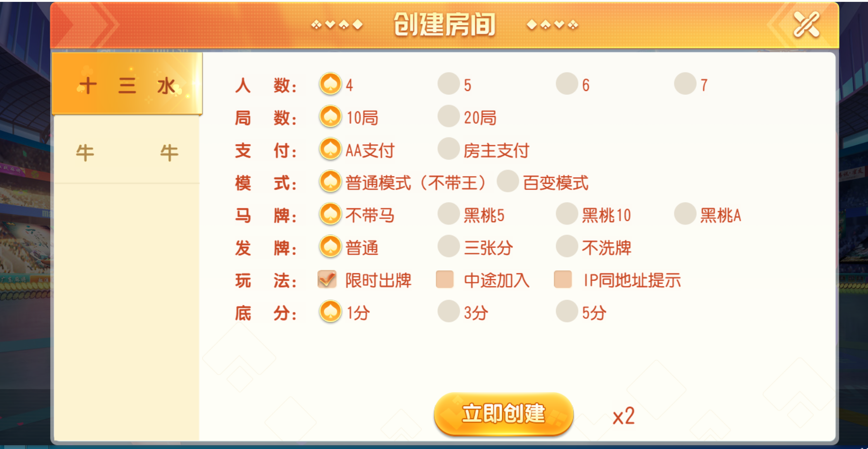868x449 pixels.
Task: Click the spade icon beside player count 4
Action: click(330, 83)
